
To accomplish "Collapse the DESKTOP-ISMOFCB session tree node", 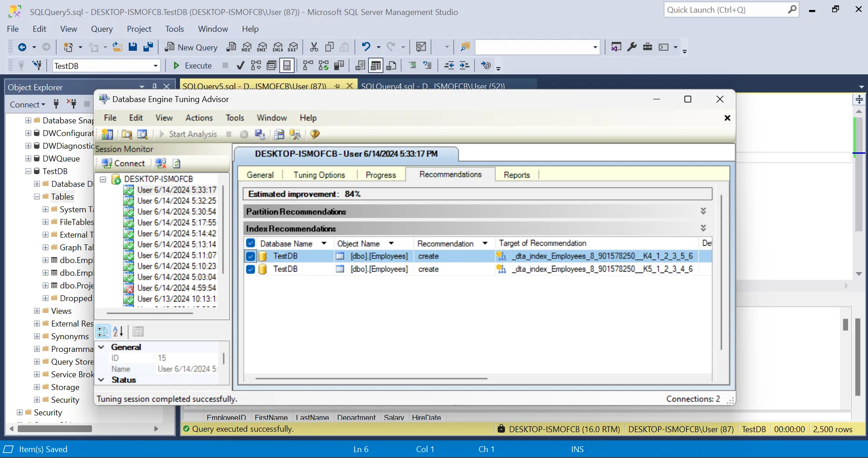I will pyautogui.click(x=103, y=179).
